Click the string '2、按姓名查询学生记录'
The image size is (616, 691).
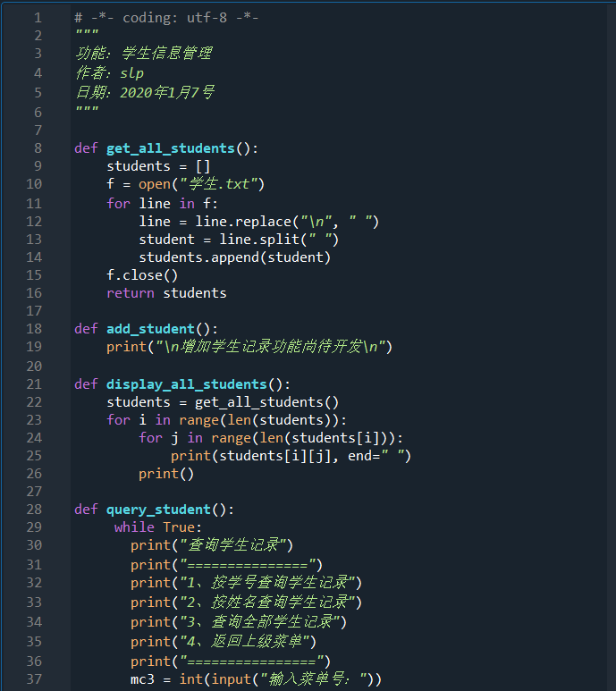coord(267,602)
